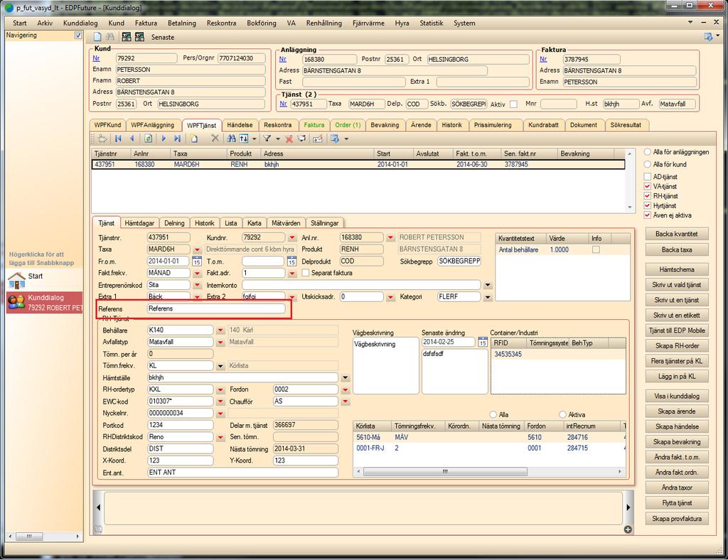
Task: Click the new blank document icon beside Senaste
Action: pos(97,37)
